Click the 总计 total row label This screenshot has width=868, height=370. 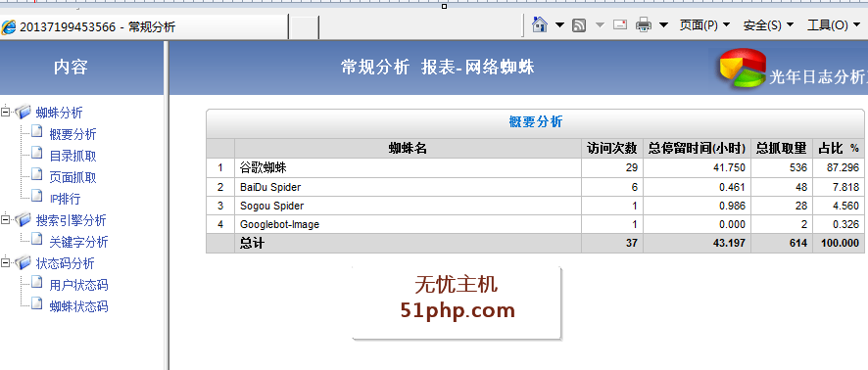pyautogui.click(x=252, y=243)
